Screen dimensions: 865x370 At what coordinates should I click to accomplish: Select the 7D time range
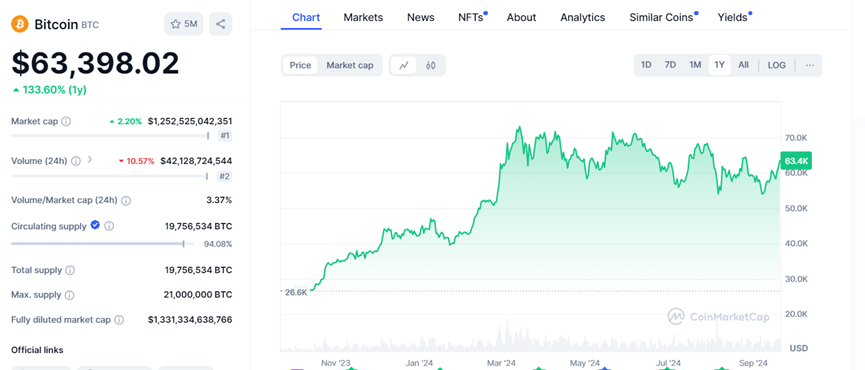tap(670, 65)
